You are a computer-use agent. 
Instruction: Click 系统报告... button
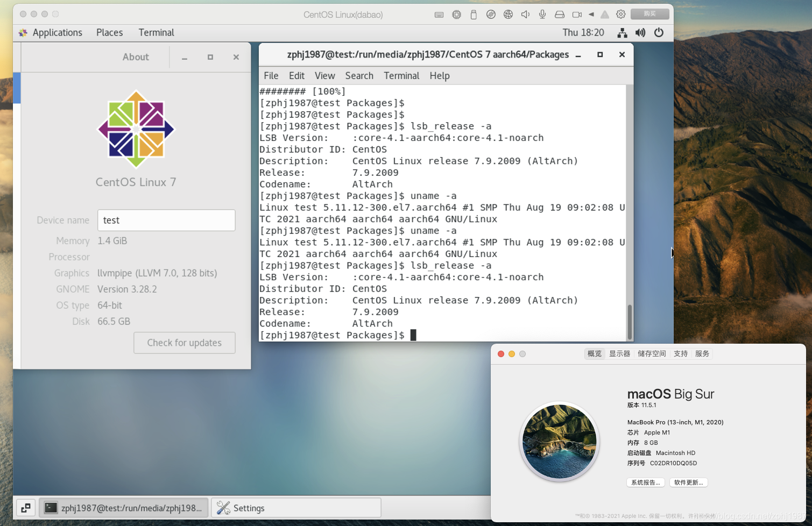click(646, 482)
